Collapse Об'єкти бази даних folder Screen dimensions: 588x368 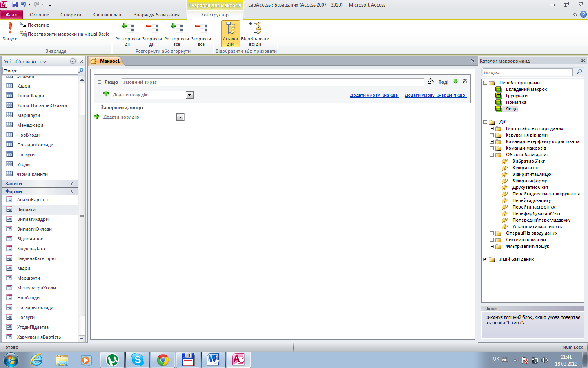click(492, 155)
